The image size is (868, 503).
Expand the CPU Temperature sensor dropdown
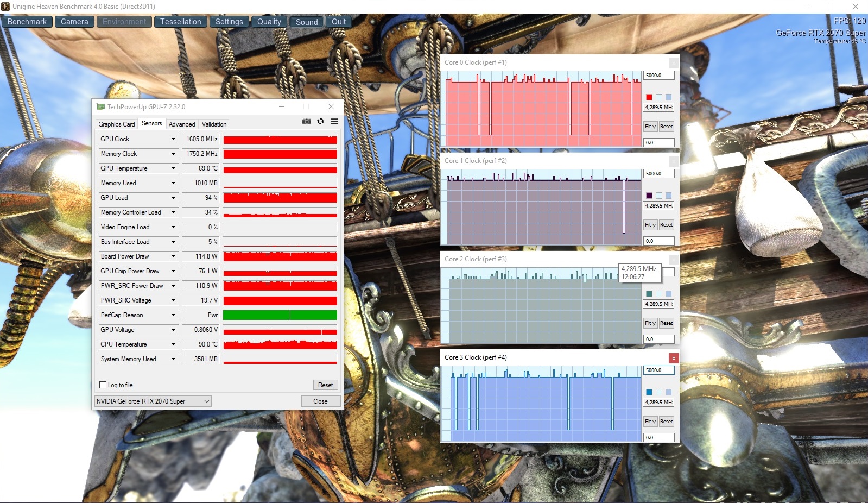pos(173,344)
